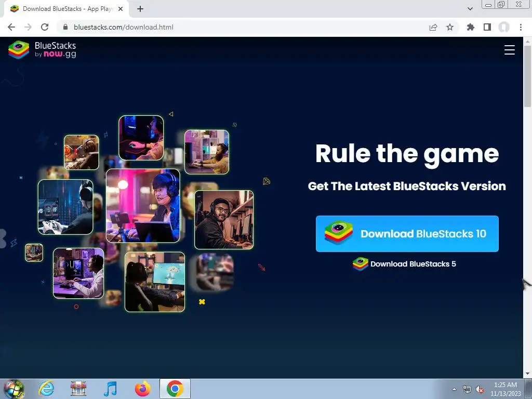Open the music note app in taskbar

pyautogui.click(x=110, y=389)
